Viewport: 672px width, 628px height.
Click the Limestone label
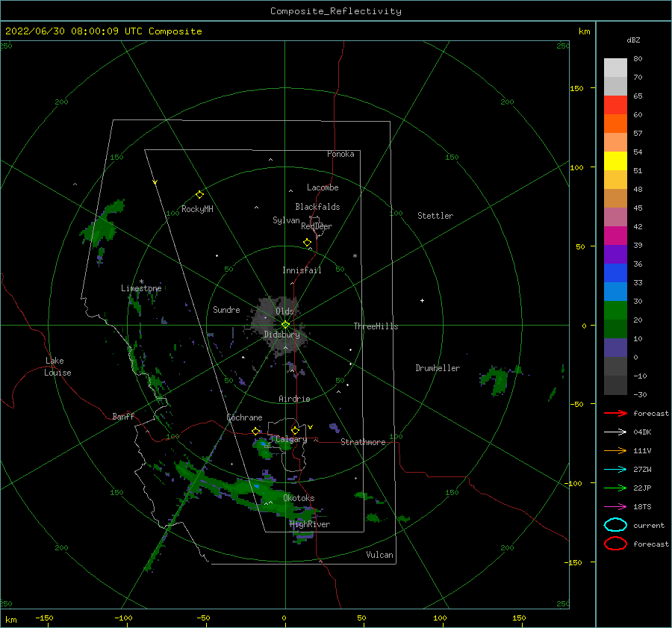(x=141, y=288)
